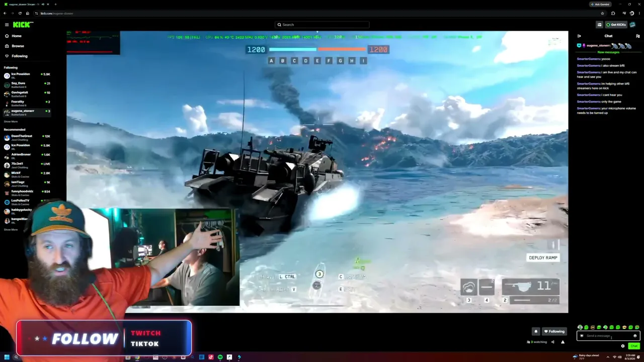Click iamTiagz avatar in Recommended
This screenshot has height=362, width=644.
click(7, 183)
